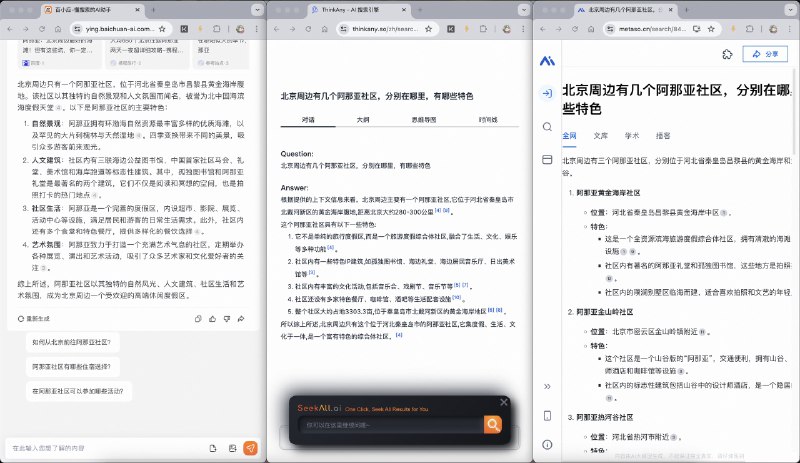
Task: Open extensions menu in the Baichuan window
Action: (217, 29)
